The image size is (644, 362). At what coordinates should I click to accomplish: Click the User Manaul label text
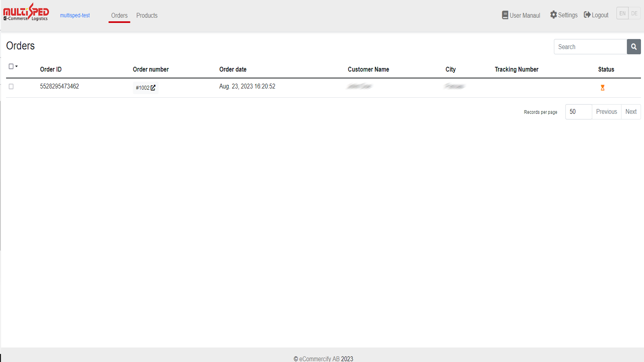click(x=525, y=15)
